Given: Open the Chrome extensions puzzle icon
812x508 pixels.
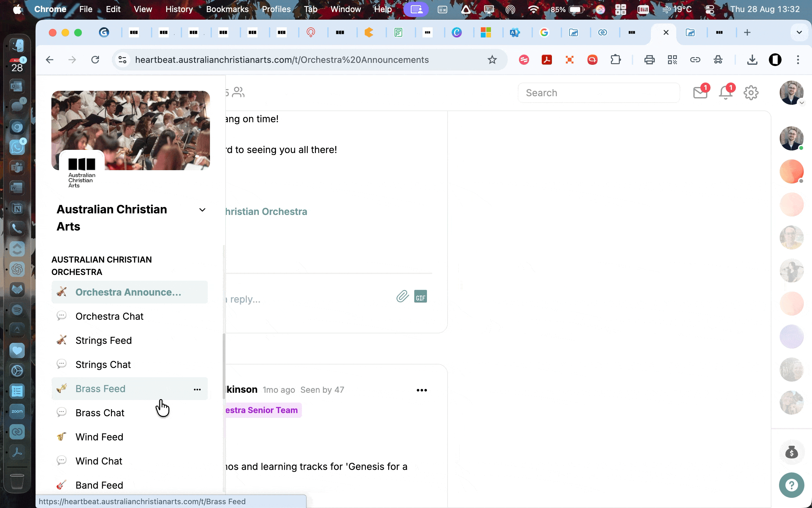Looking at the screenshot, I should click(x=615, y=60).
